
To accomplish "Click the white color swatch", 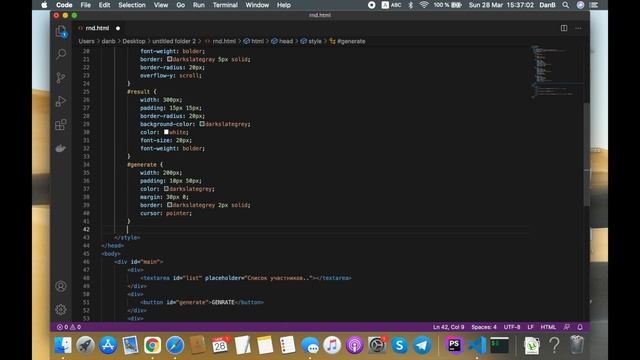I will [x=166, y=132].
